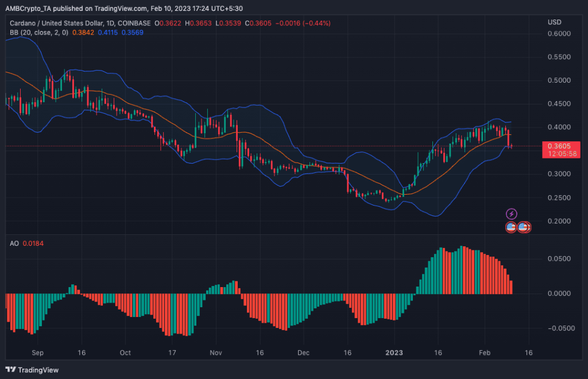Click the Nov label on the time axis
Screen dimensions: 588x379
[x=216, y=352]
